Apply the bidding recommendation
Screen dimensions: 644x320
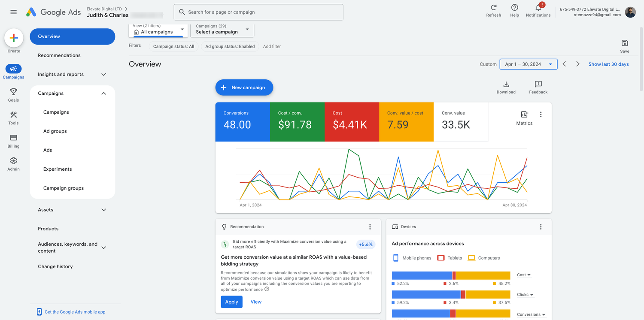[x=231, y=302]
